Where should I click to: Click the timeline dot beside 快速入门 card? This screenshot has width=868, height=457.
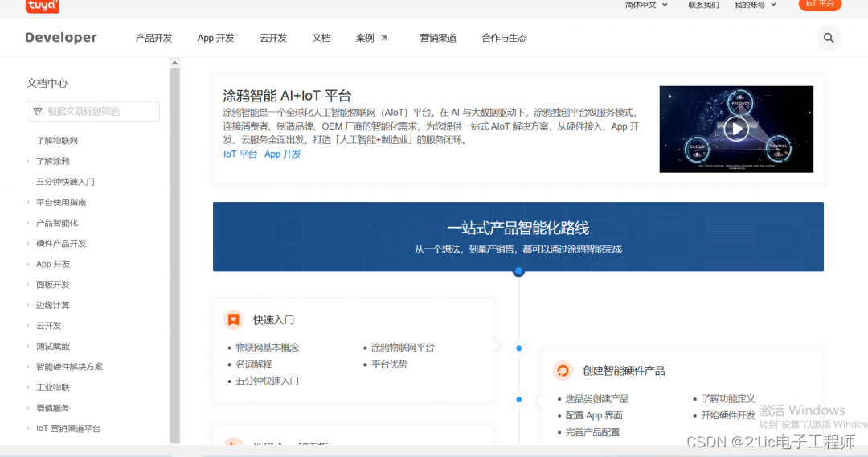pyautogui.click(x=518, y=348)
